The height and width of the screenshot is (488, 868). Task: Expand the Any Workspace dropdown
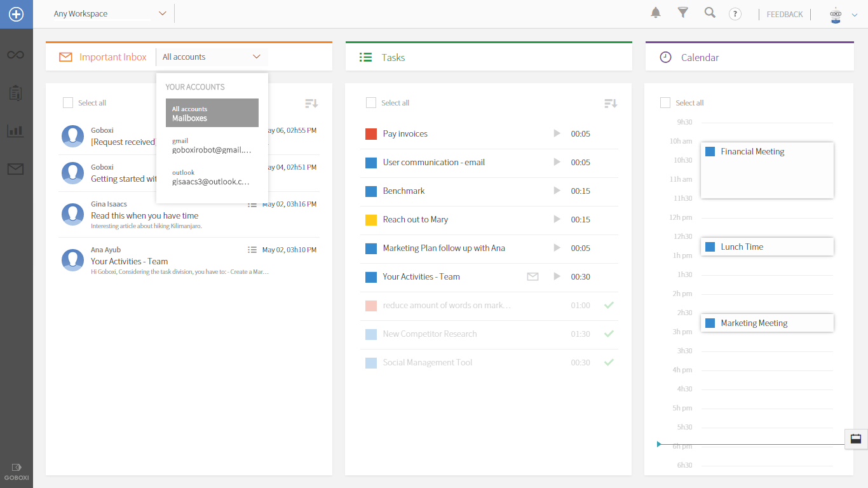pos(162,13)
